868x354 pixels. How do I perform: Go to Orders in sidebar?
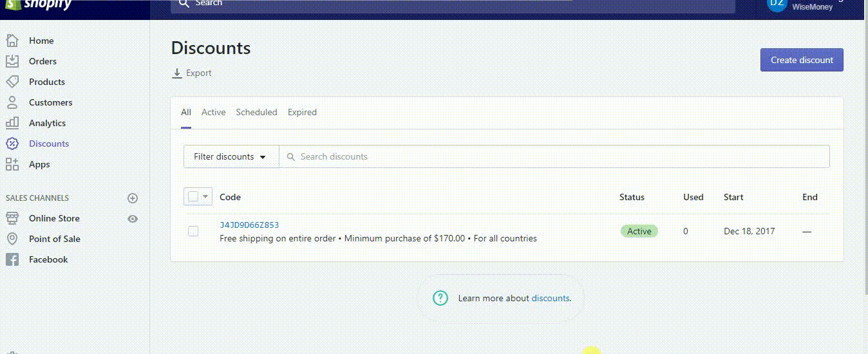42,61
